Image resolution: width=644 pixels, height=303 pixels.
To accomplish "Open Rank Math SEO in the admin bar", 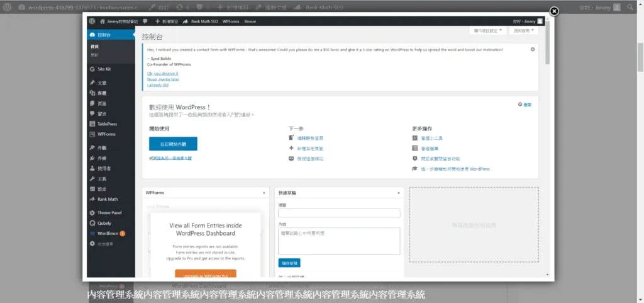I will click(201, 21).
